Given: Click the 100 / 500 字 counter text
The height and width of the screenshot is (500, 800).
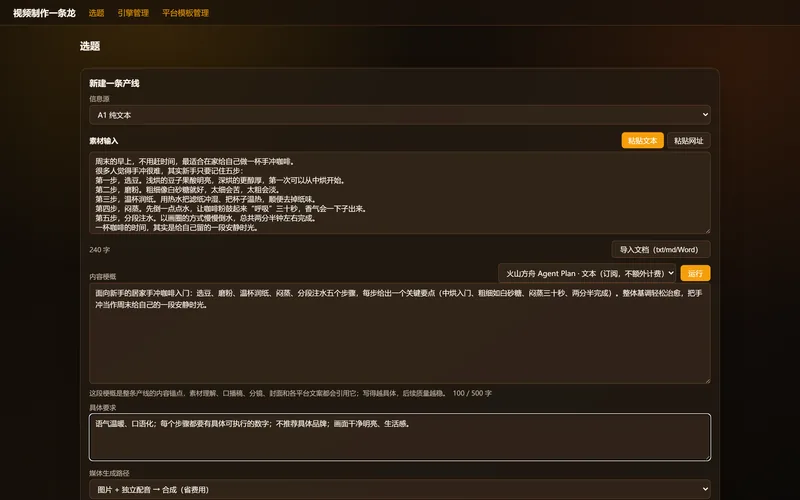Looking at the screenshot, I should [472, 393].
